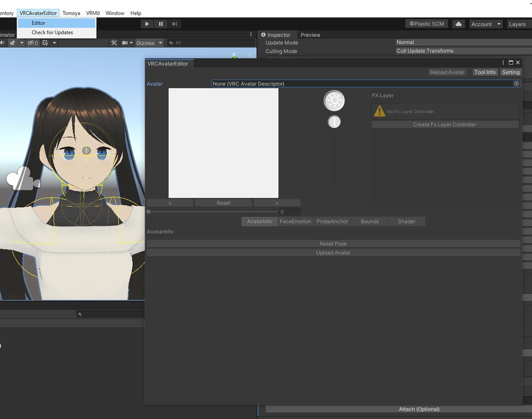The height and width of the screenshot is (419, 532).
Task: Click the Upload Avatar button
Action: 333,252
